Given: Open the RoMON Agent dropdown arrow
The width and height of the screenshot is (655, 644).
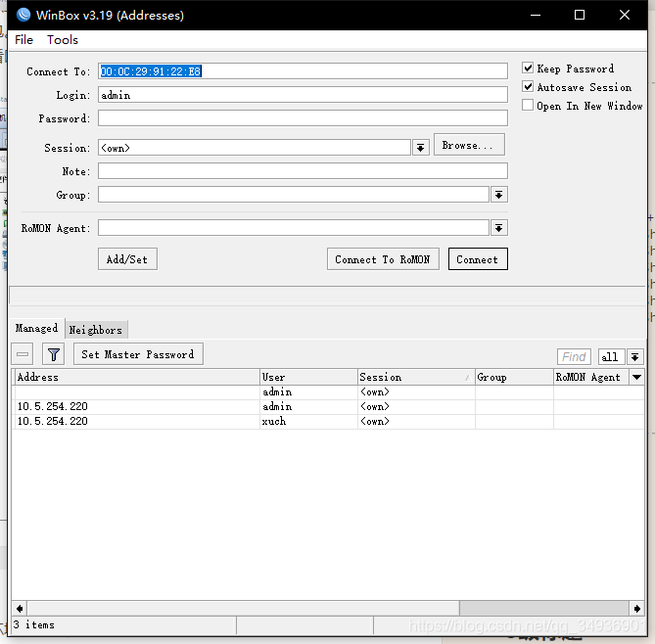Looking at the screenshot, I should pos(498,228).
